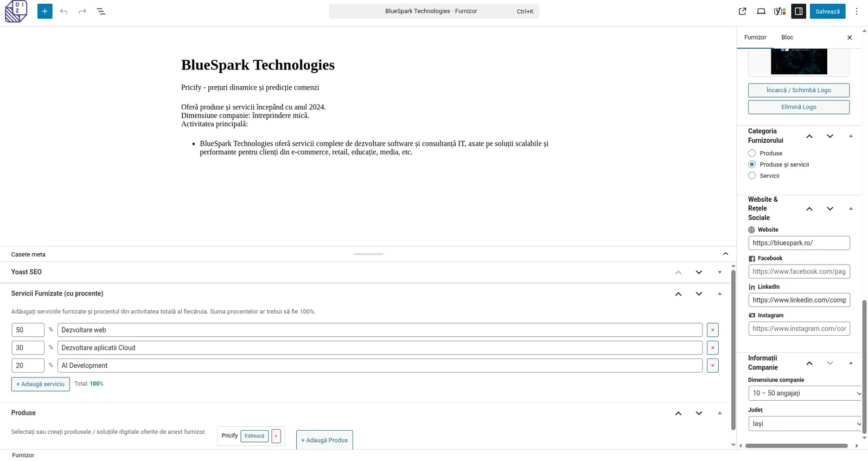Open the block inserter plus button
The image size is (868, 461).
click(45, 11)
